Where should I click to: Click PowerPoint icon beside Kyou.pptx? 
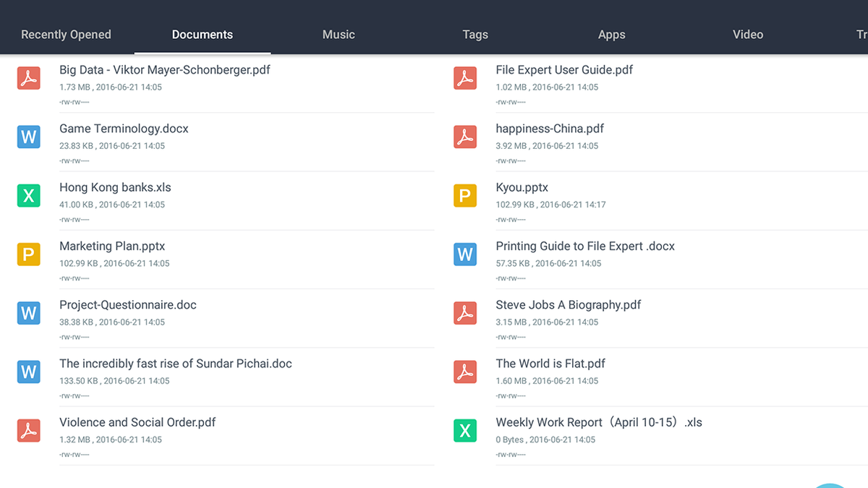pyautogui.click(x=465, y=194)
